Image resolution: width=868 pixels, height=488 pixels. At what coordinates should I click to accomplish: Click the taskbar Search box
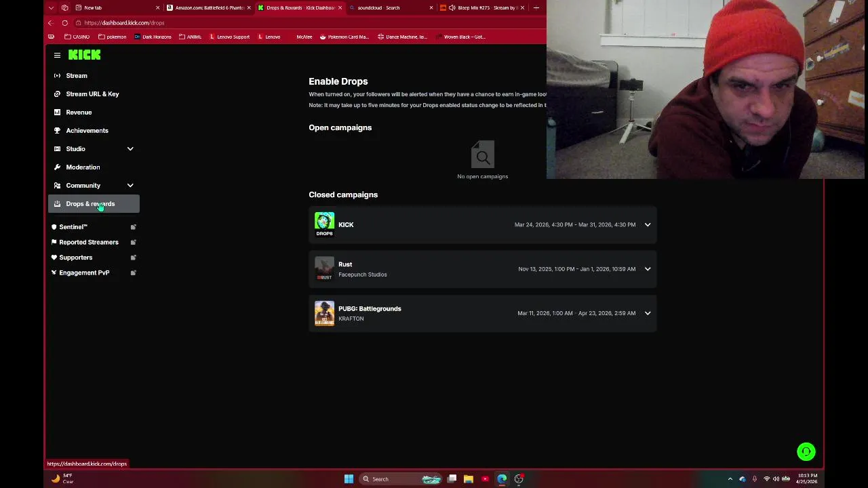coord(401,479)
